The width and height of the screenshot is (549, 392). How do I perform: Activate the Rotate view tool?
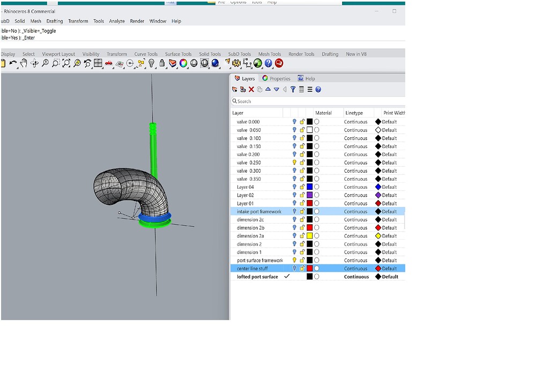pos(34,63)
